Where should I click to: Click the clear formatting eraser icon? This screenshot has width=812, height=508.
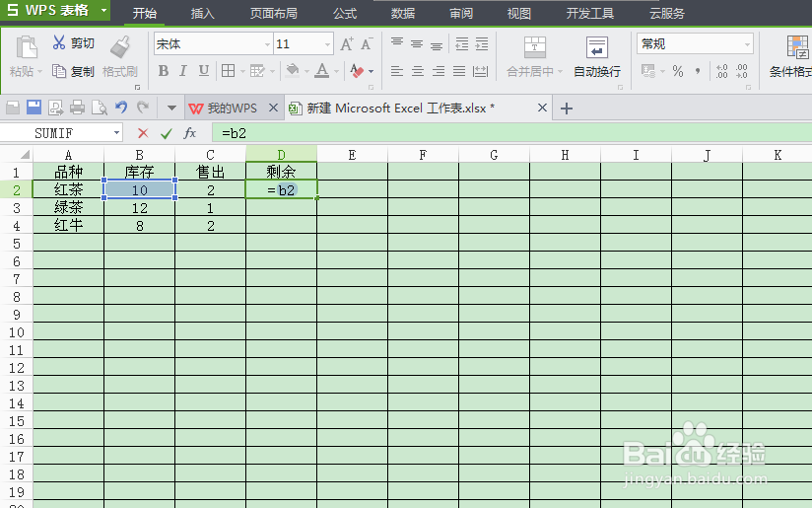357,70
